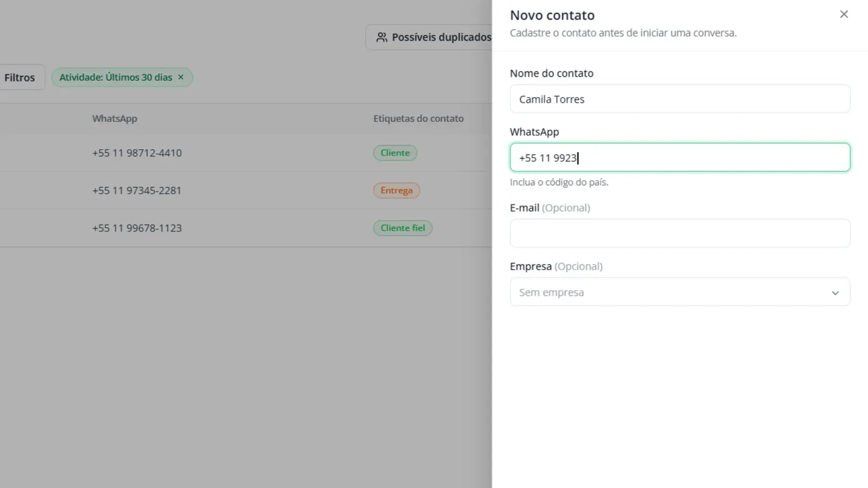
Task: Open the Filtros button
Action: [20, 78]
